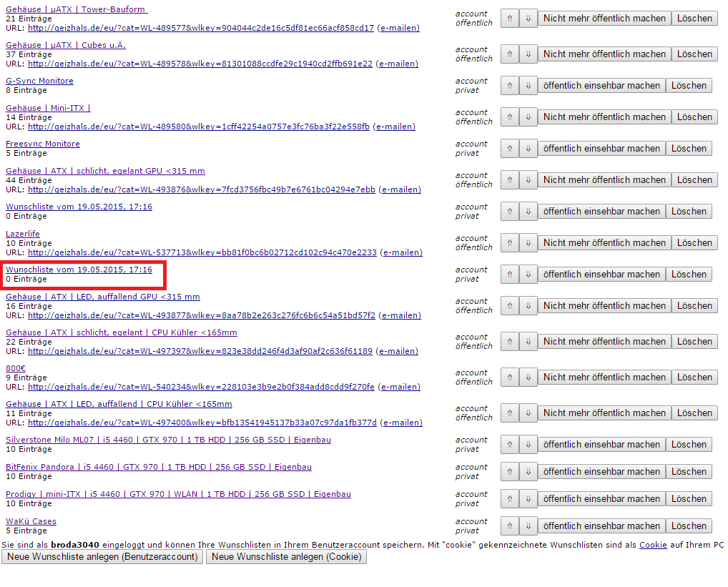Move the WaKü Cases list down

pyautogui.click(x=528, y=526)
